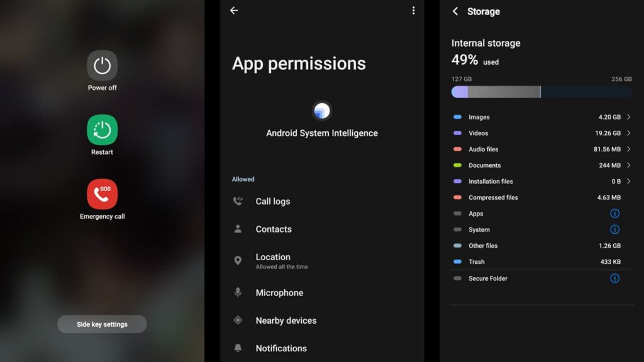View Secure Folder info icon

coord(614,278)
